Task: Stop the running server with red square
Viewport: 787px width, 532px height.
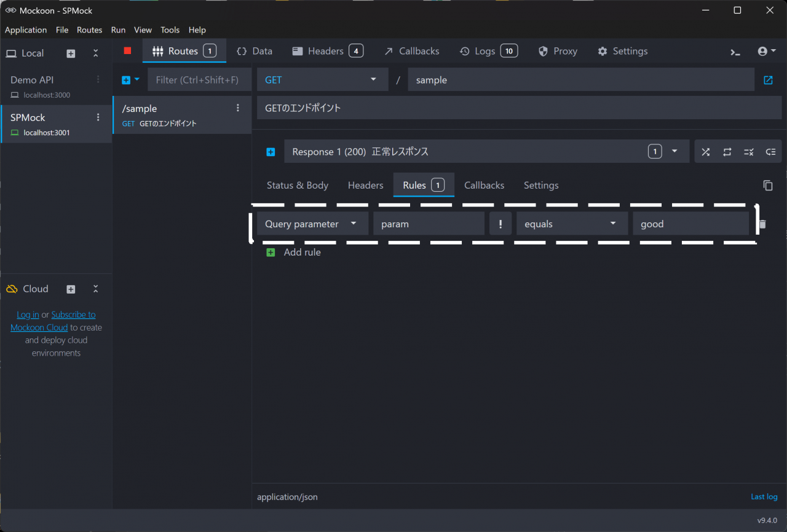Action: pos(127,51)
